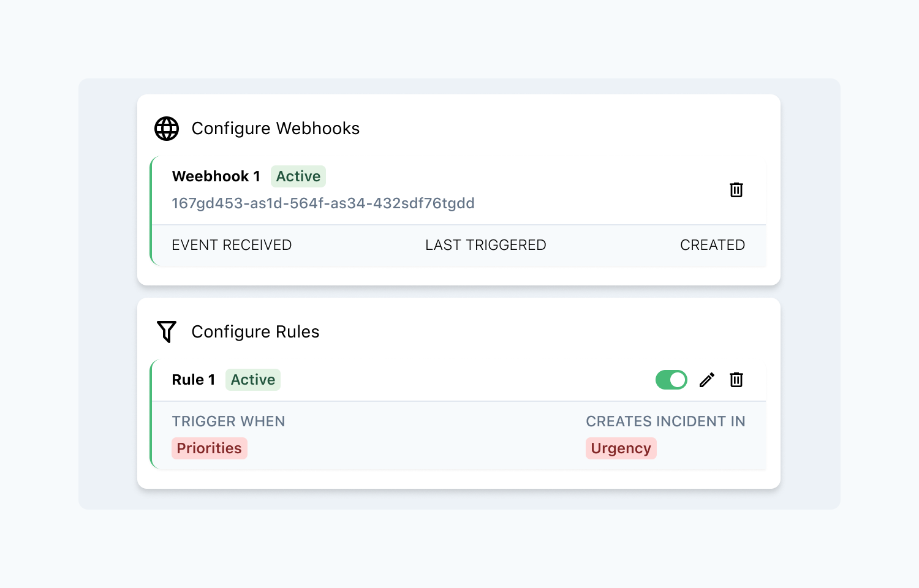The height and width of the screenshot is (588, 919).
Task: Click the globe icon beside Configure Webhooks
Action: 166,129
